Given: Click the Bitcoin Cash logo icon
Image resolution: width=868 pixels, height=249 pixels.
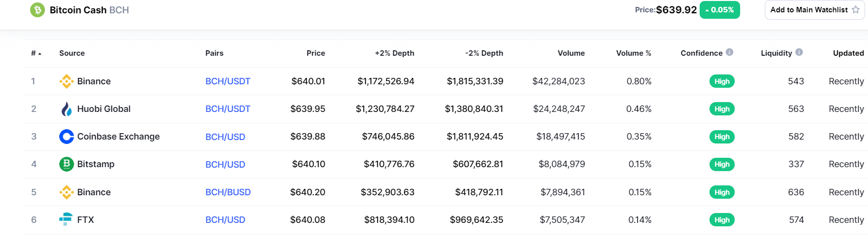Looking at the screenshot, I should tap(38, 10).
